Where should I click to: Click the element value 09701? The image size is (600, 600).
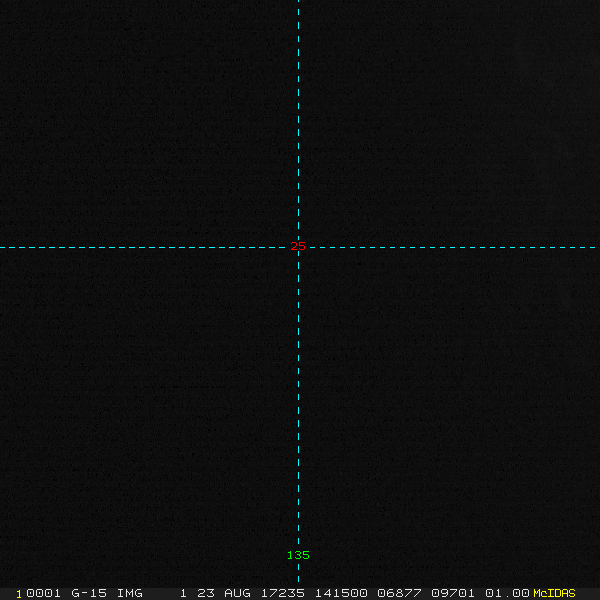[453, 593]
